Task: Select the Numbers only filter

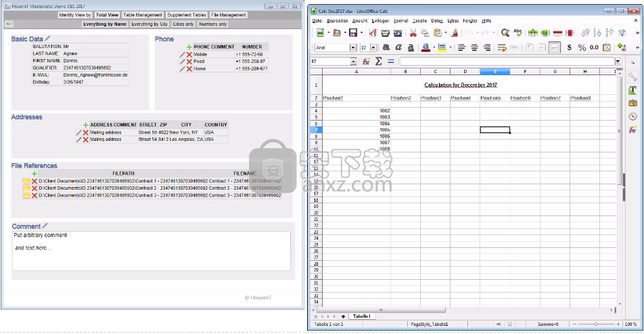Action: (x=212, y=24)
